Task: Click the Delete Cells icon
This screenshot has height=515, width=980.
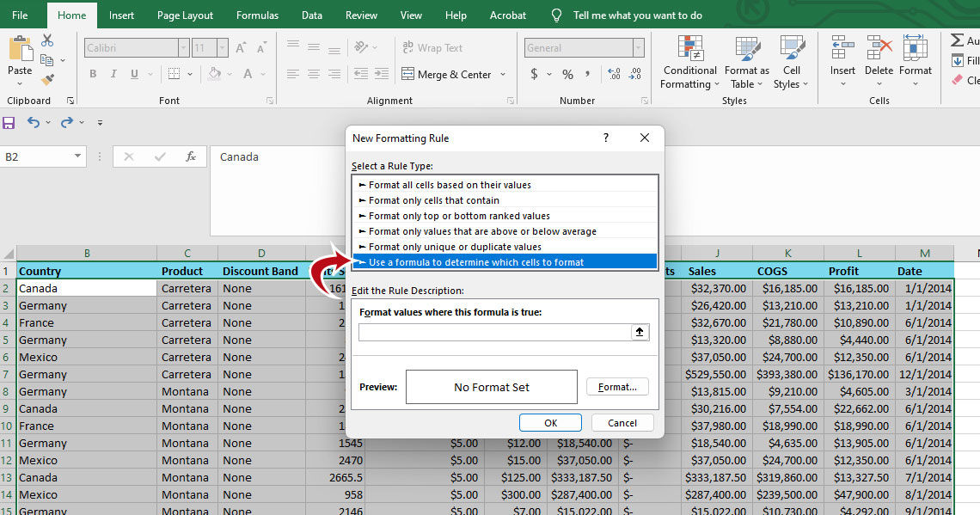Action: [879, 52]
